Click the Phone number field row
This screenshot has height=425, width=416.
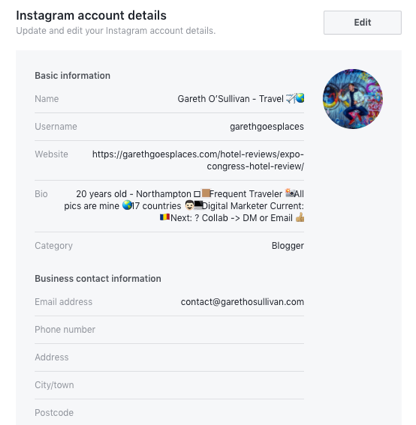[x=169, y=329]
